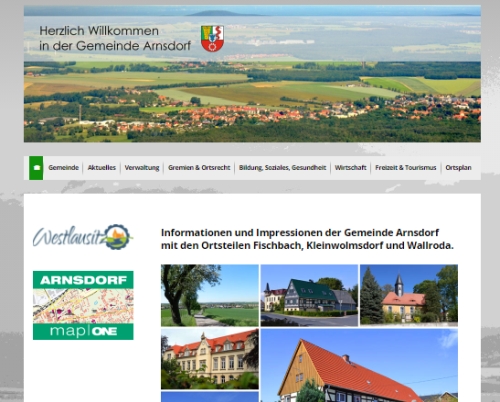The width and height of the screenshot is (500, 402).
Task: Open the Westlausitz logo link
Action: coord(83,237)
